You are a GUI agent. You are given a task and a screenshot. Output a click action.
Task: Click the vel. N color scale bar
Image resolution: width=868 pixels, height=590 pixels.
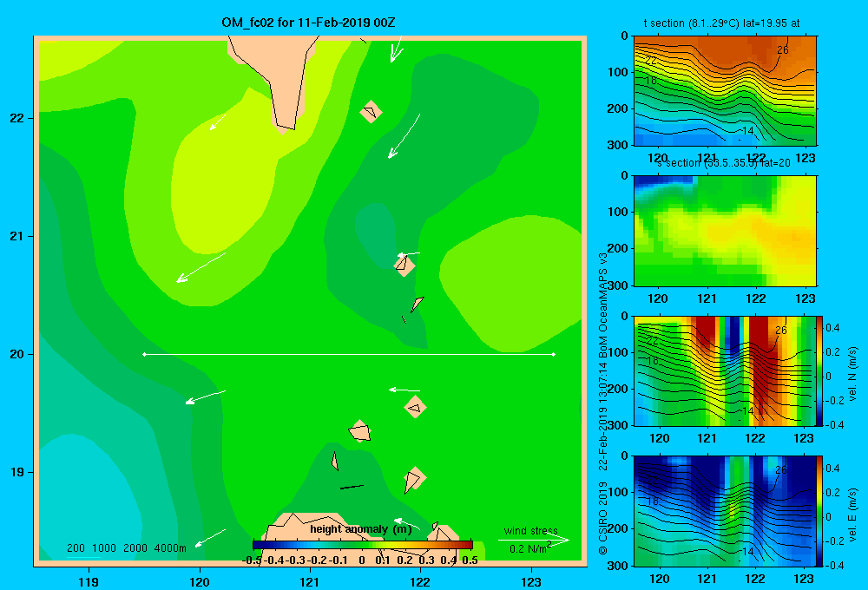[819, 370]
